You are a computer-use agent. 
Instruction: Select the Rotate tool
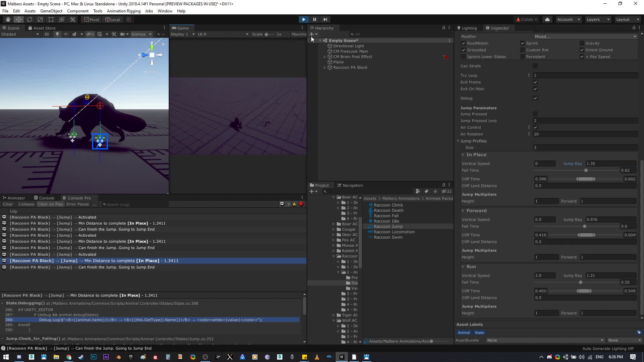pos(30,19)
